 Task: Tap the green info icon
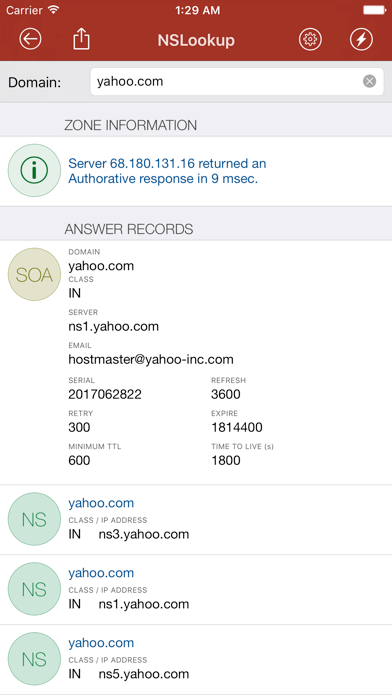coord(34,170)
